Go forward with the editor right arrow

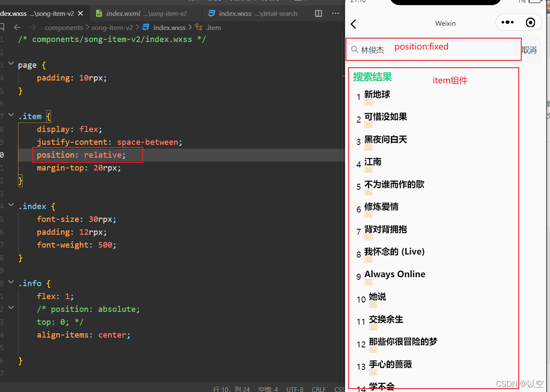(x=32, y=27)
